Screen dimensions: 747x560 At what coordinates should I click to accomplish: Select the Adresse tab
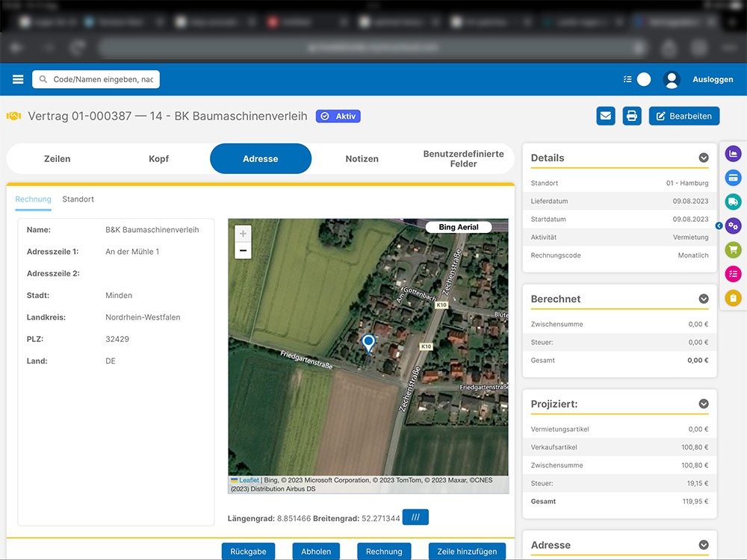(261, 158)
